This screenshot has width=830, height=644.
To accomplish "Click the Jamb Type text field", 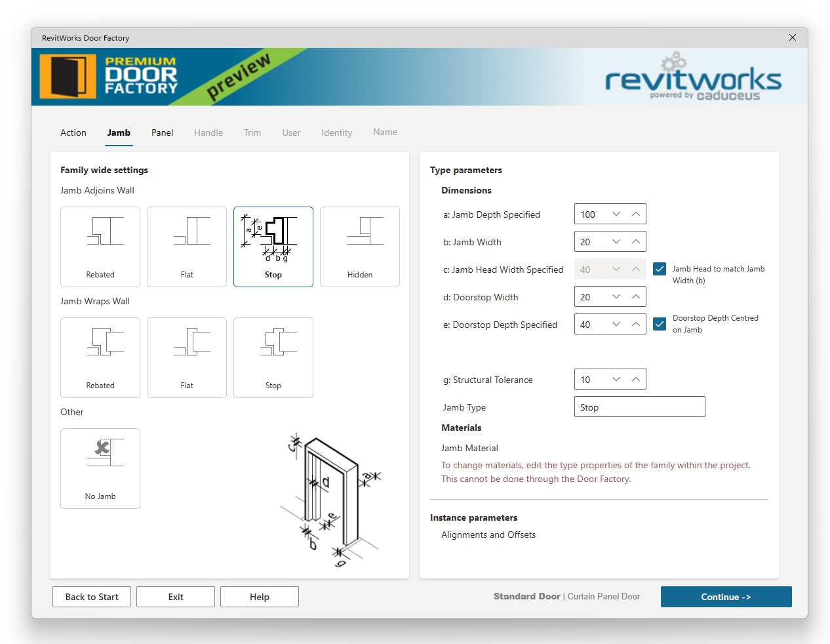I will pos(639,407).
